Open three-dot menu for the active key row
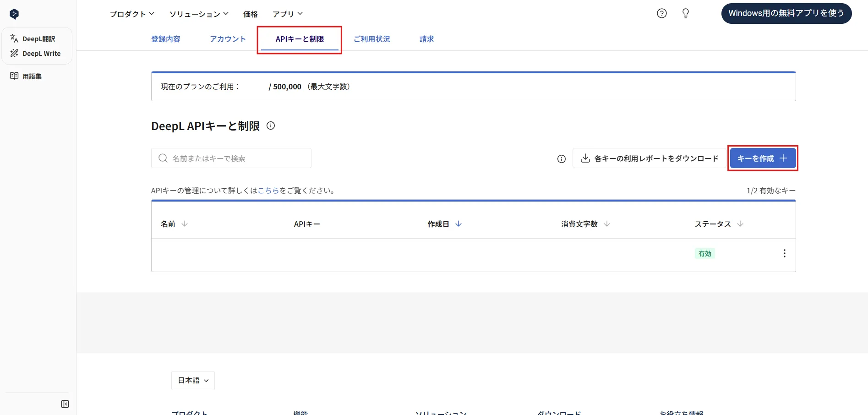Image resolution: width=868 pixels, height=415 pixels. 785,253
